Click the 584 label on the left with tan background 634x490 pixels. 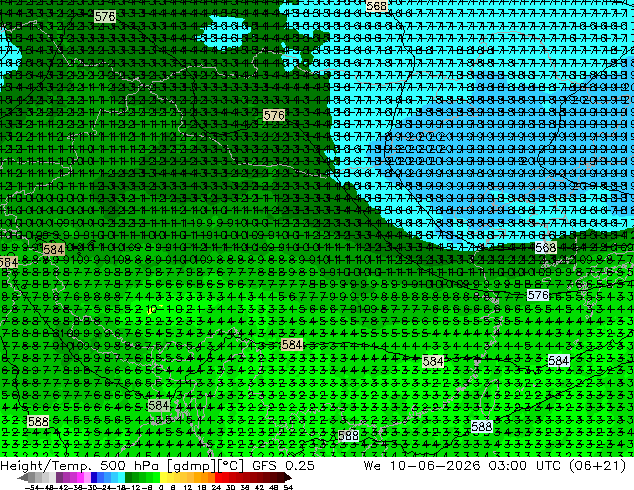point(53,249)
